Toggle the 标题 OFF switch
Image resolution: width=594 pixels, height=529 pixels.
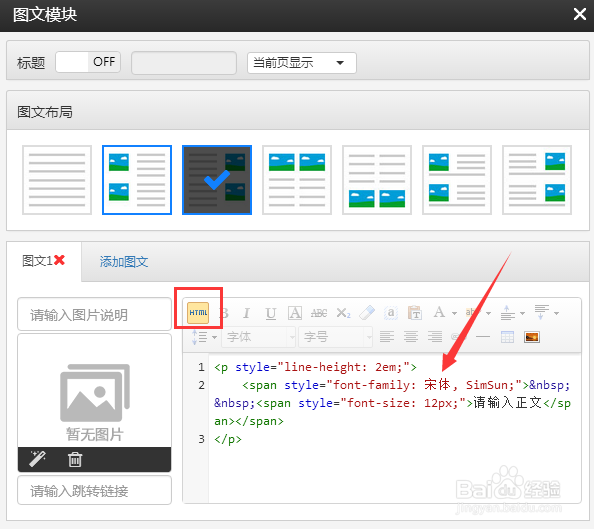pos(88,62)
